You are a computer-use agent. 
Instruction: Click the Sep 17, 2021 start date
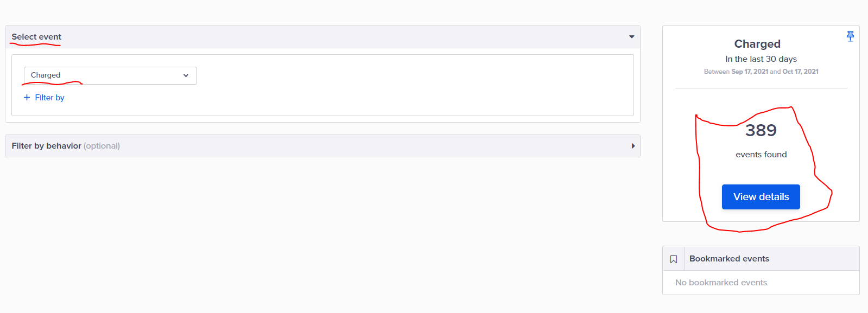[x=749, y=72]
